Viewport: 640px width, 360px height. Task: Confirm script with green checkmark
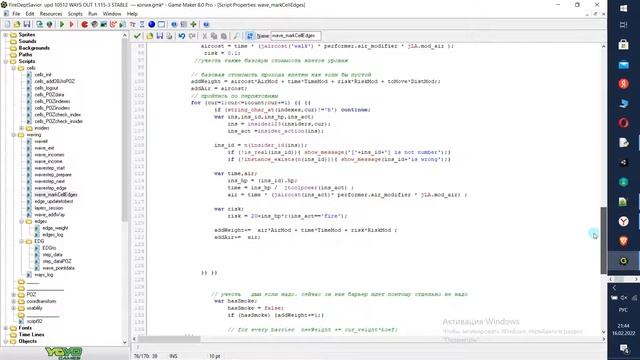tap(137, 36)
